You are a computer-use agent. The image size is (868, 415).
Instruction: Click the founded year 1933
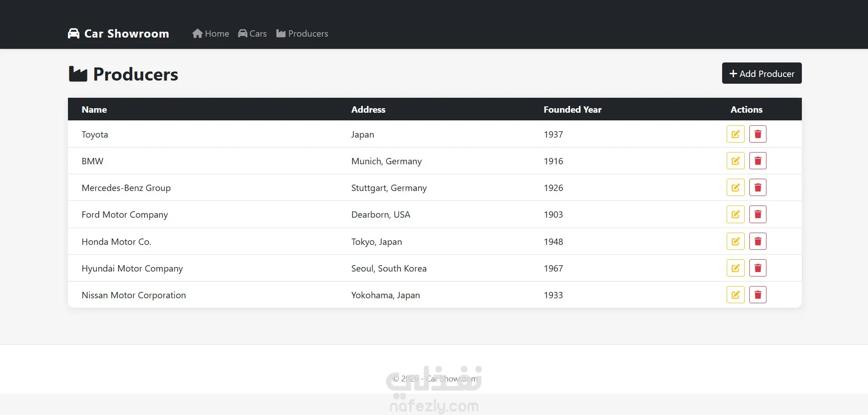point(553,295)
